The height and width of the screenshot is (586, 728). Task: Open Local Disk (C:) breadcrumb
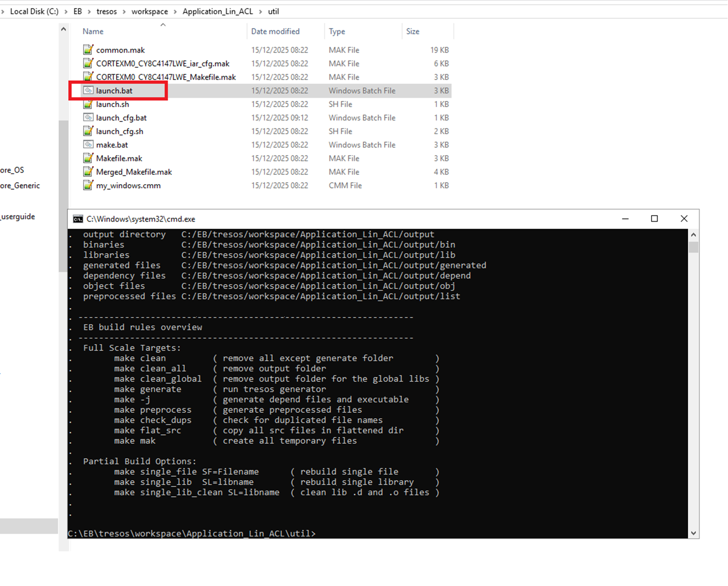(x=34, y=11)
